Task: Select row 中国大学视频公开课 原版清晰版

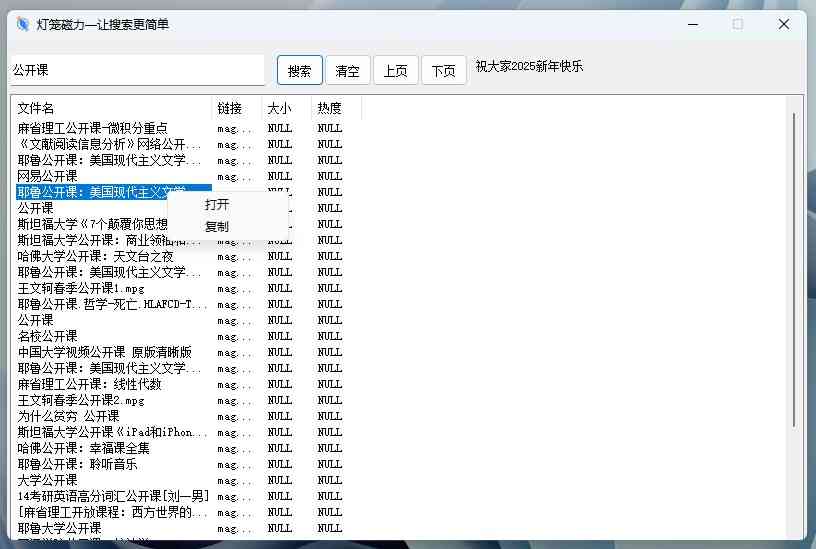Action: (105, 352)
